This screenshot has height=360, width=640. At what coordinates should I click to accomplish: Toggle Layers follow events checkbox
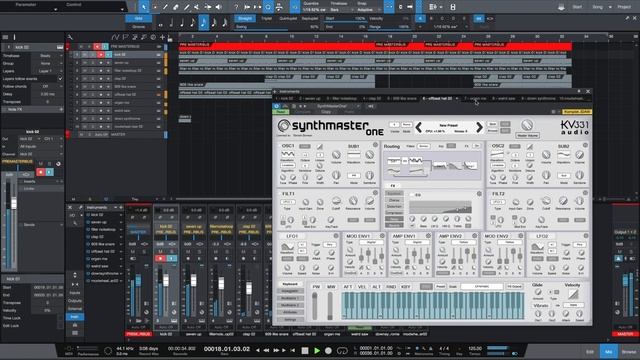pyautogui.click(x=60, y=78)
